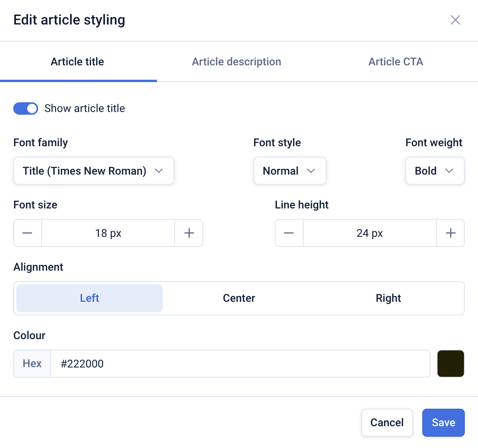Screen dimensions: 478x448
Task: Click the Cancel button
Action: point(387,423)
